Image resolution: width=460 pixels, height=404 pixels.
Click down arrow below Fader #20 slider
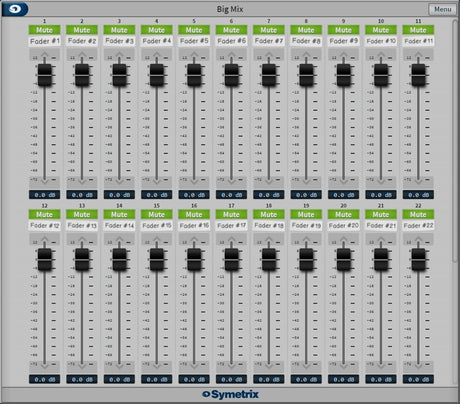click(x=343, y=366)
